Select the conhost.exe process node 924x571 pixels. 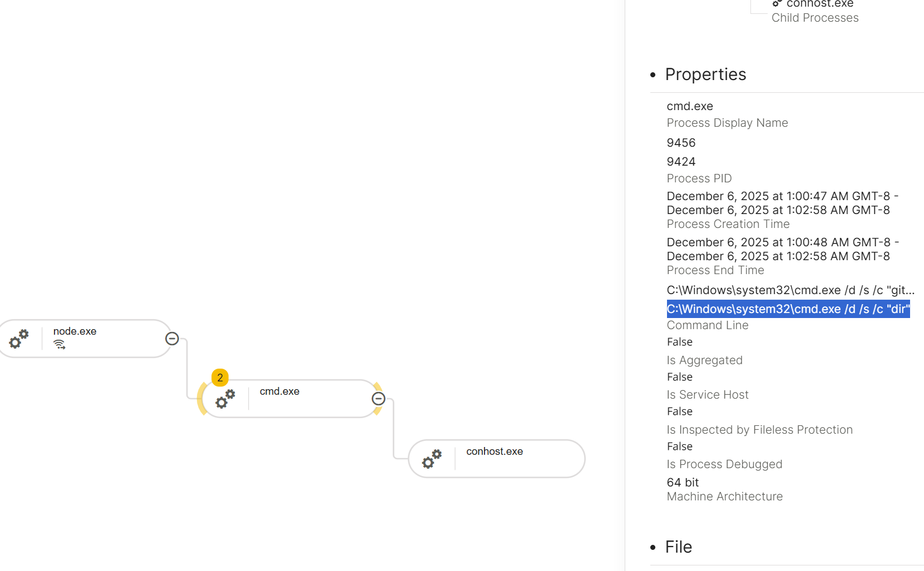[x=494, y=451]
